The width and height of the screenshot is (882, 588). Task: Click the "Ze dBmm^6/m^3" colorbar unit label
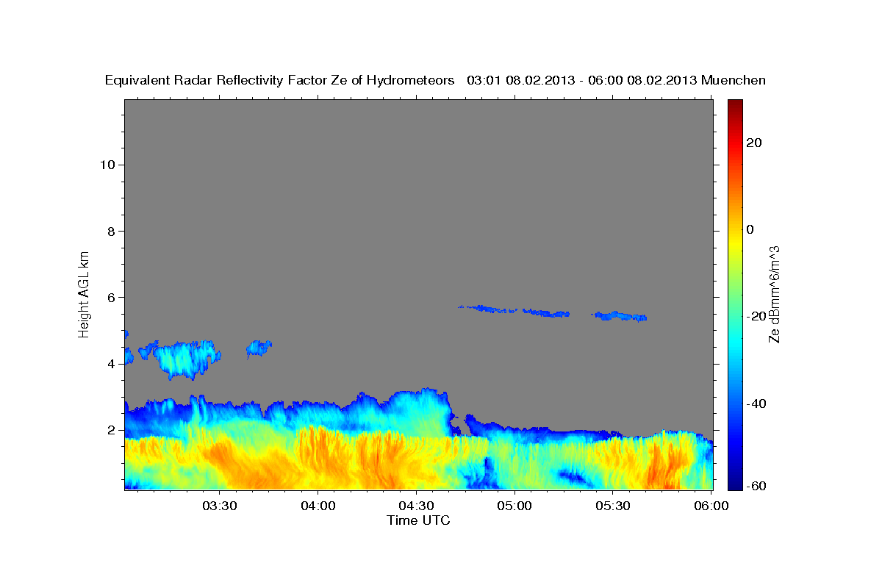(x=774, y=294)
